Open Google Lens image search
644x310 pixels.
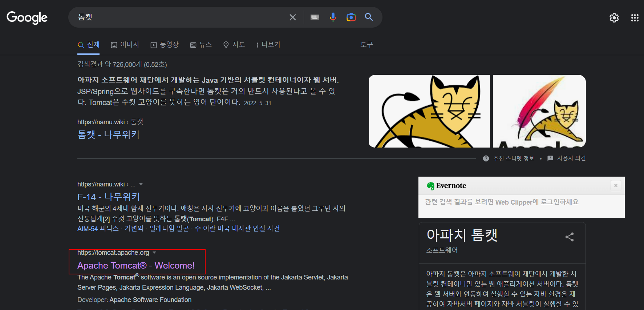click(351, 17)
